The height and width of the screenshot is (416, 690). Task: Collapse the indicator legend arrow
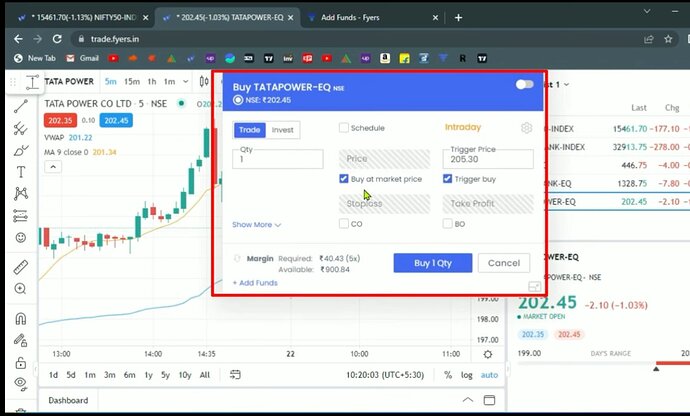coord(53,167)
